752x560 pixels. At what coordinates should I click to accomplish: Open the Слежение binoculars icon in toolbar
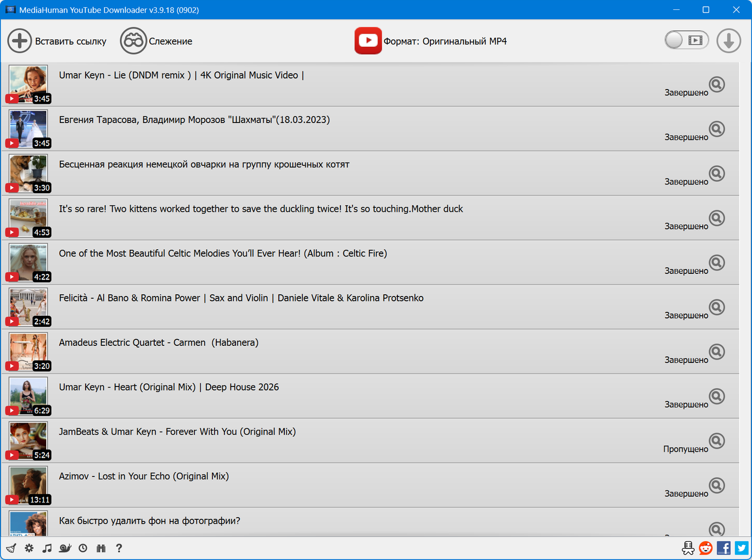(x=133, y=41)
